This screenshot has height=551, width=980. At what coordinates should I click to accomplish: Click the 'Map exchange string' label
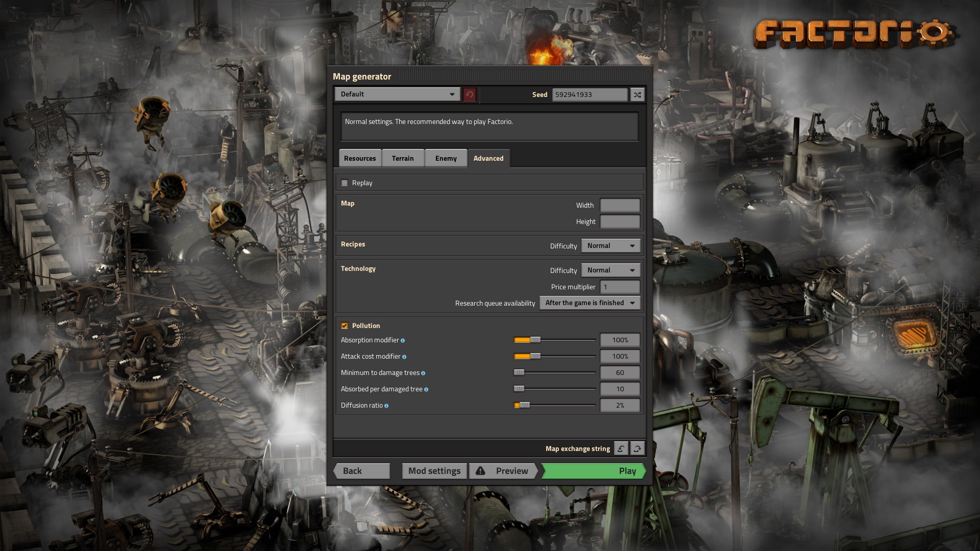coord(578,449)
